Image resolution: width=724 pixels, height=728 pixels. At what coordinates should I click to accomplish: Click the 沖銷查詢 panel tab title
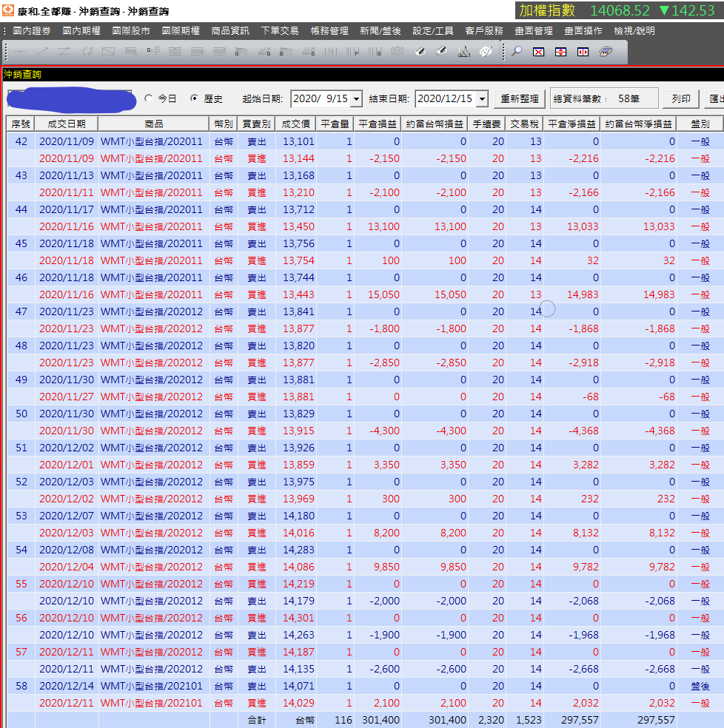coord(22,74)
